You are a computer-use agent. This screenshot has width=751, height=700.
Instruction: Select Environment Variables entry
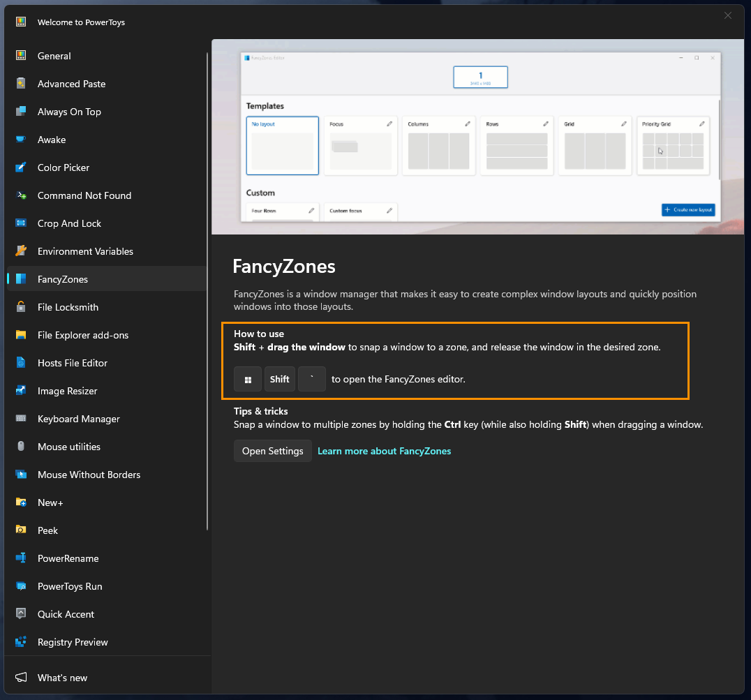[106, 251]
